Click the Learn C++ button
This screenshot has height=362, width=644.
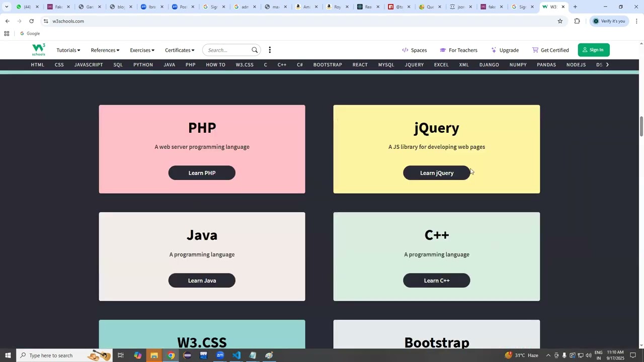click(x=437, y=281)
